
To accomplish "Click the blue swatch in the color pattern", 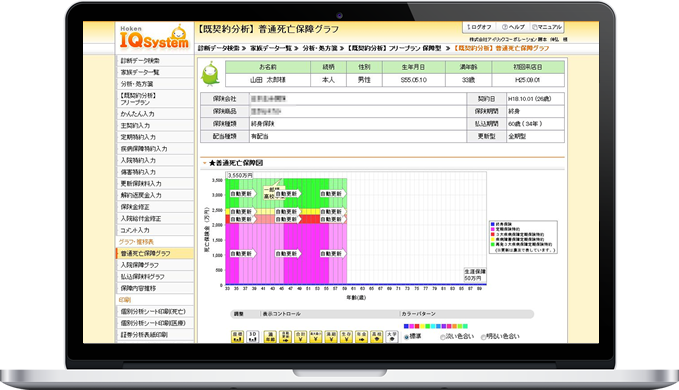I will (x=406, y=326).
